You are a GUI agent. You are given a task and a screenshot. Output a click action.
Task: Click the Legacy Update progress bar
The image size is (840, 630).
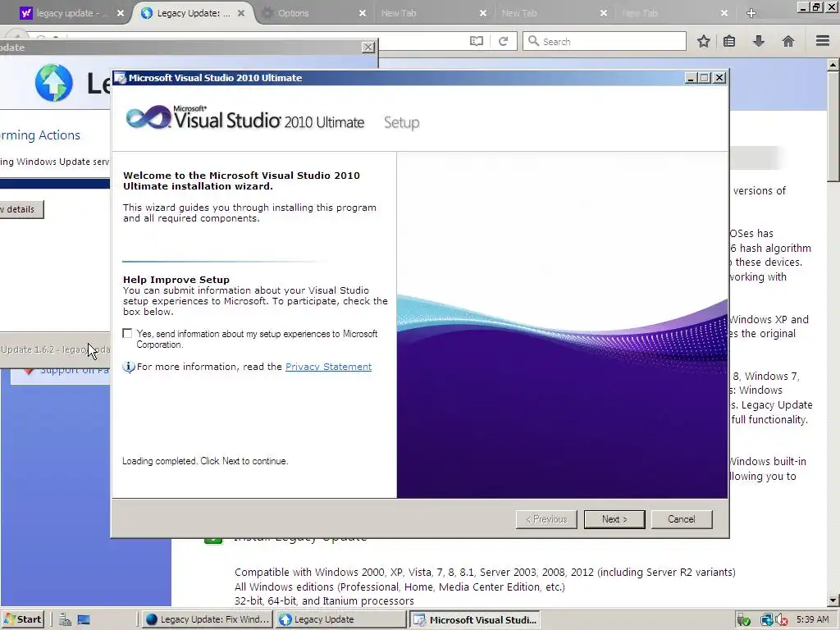55,184
